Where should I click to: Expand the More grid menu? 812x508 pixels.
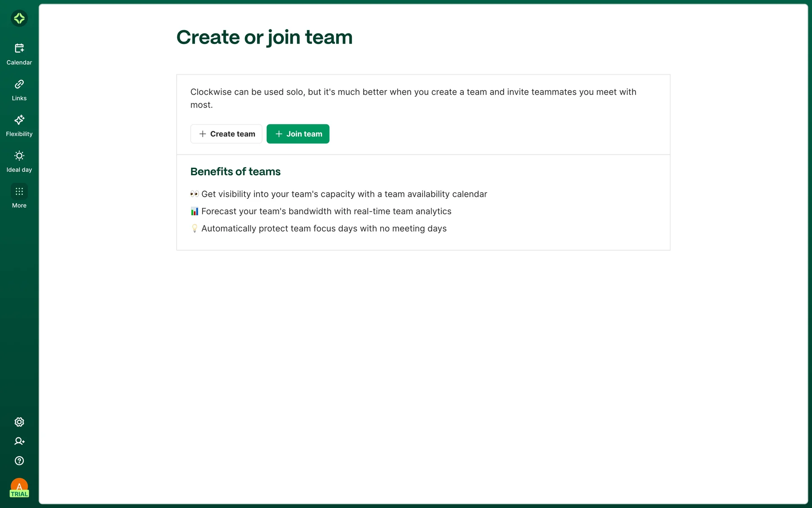point(19,191)
